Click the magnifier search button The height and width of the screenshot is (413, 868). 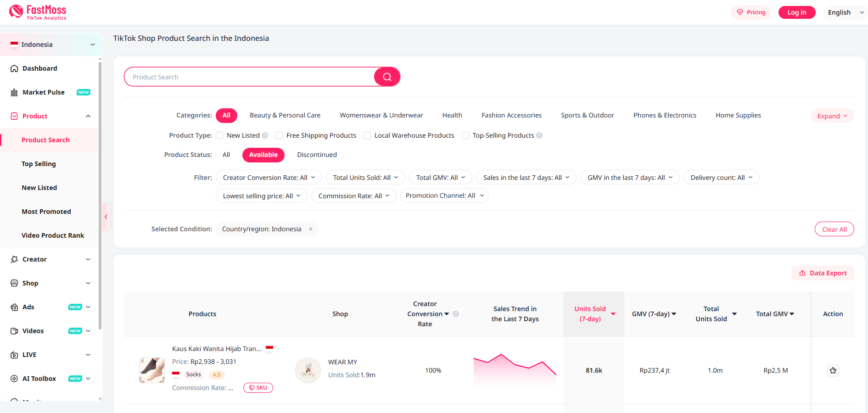pos(387,77)
